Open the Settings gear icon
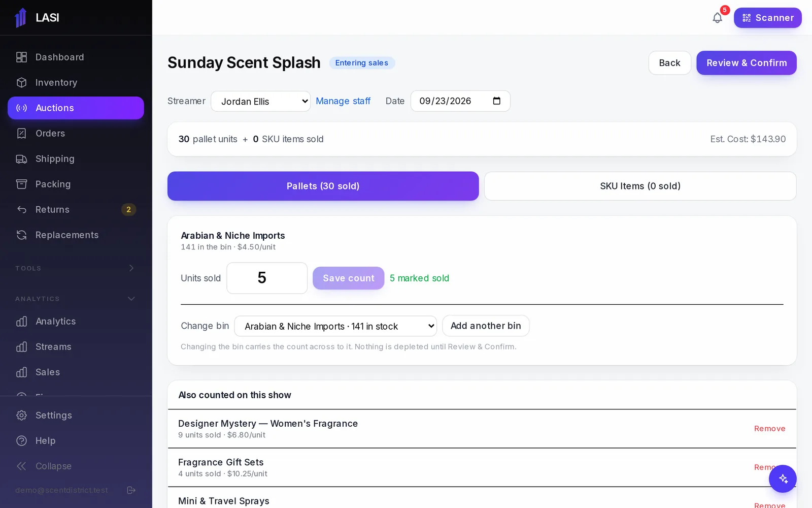812x508 pixels. pos(21,415)
